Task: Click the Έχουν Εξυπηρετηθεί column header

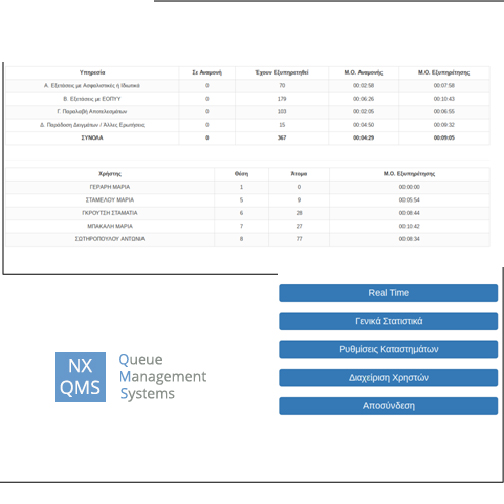Action: pyautogui.click(x=282, y=73)
